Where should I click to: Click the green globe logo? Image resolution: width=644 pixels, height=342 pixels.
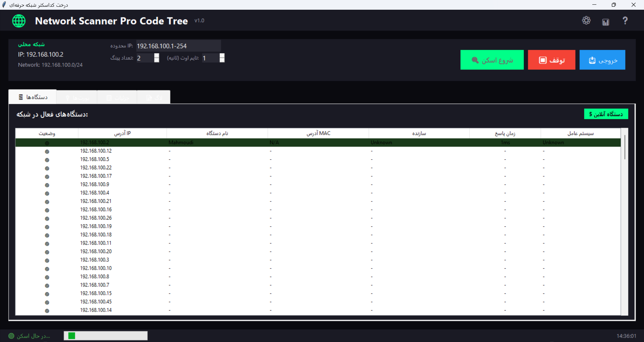19,21
